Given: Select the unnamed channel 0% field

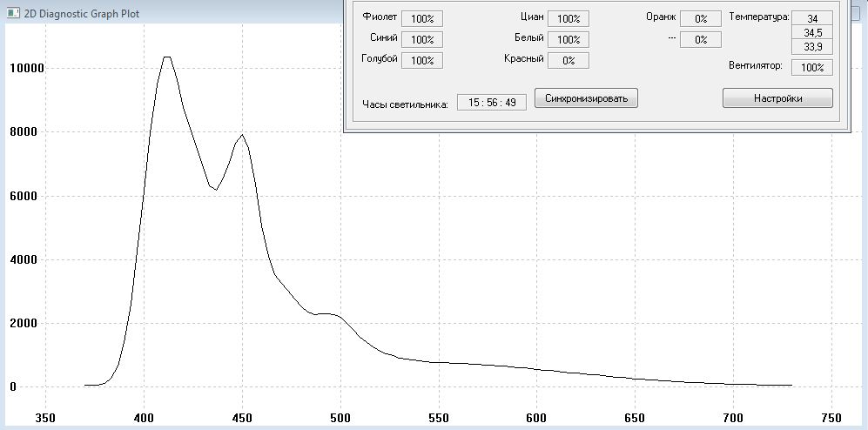Looking at the screenshot, I should 701,40.
